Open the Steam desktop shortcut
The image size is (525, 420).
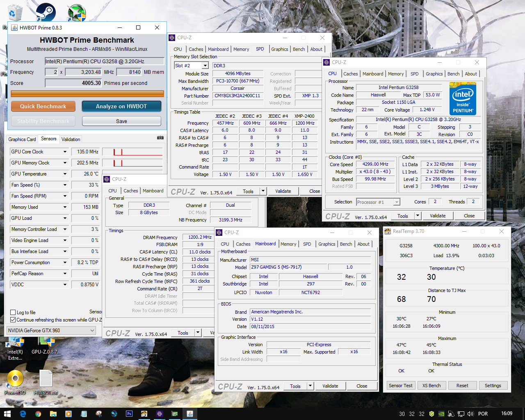click(x=45, y=12)
